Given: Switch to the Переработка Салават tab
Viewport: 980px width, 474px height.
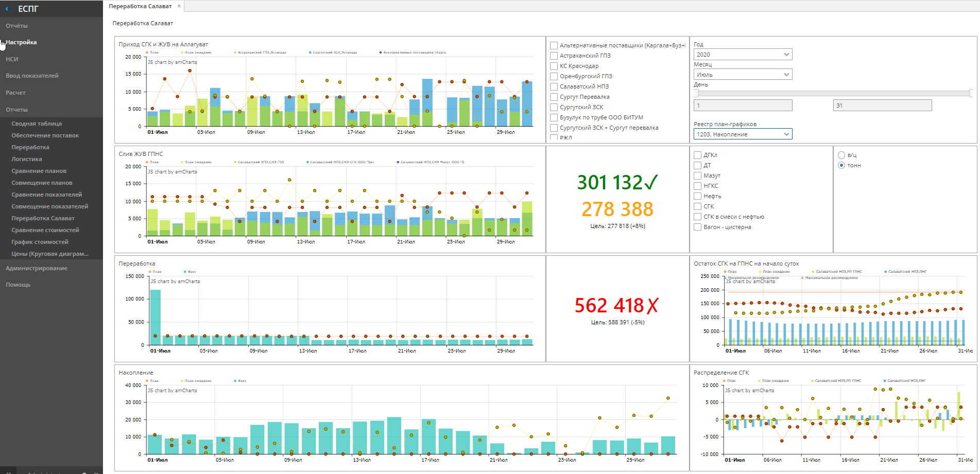Looking at the screenshot, I should tap(140, 6).
